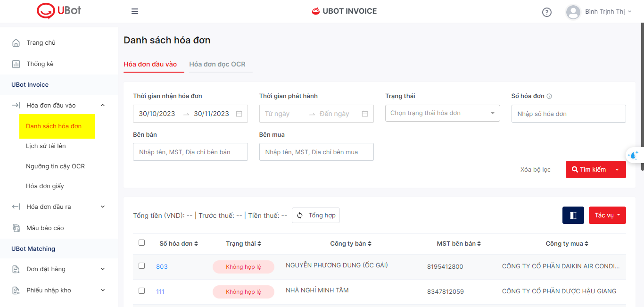Viewport: 644px width, 307px height.
Task: Open Thống kê page
Action: [40, 64]
